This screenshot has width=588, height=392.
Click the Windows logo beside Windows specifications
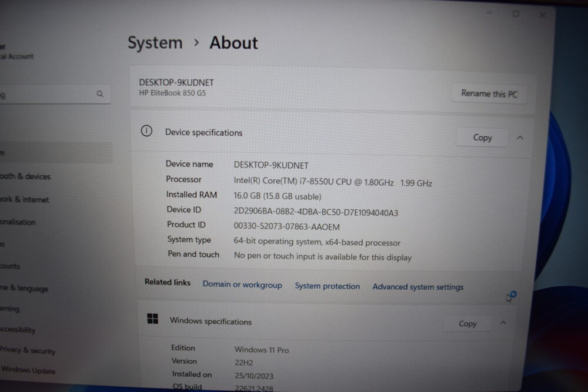(153, 319)
